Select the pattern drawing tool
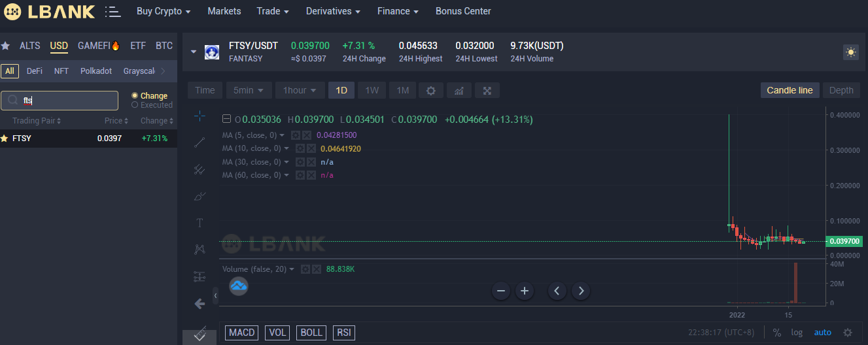This screenshot has width=868, height=345. [x=200, y=250]
